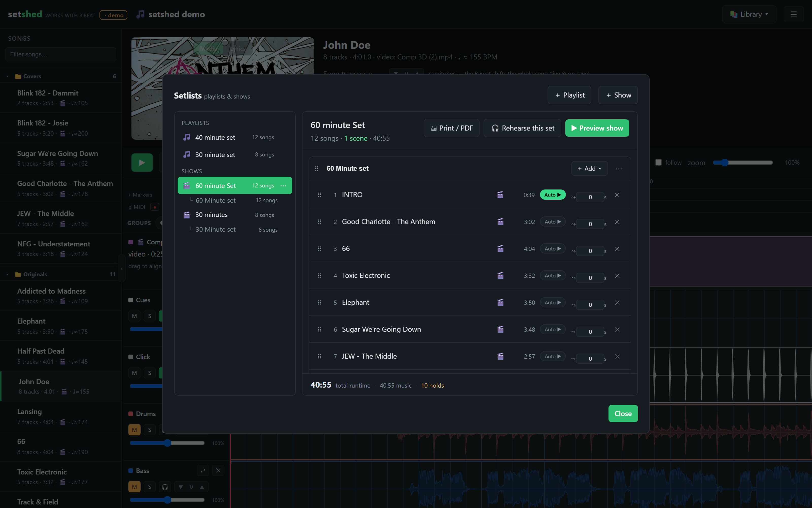Open Half Past Dead in songs list

pyautogui.click(x=61, y=356)
